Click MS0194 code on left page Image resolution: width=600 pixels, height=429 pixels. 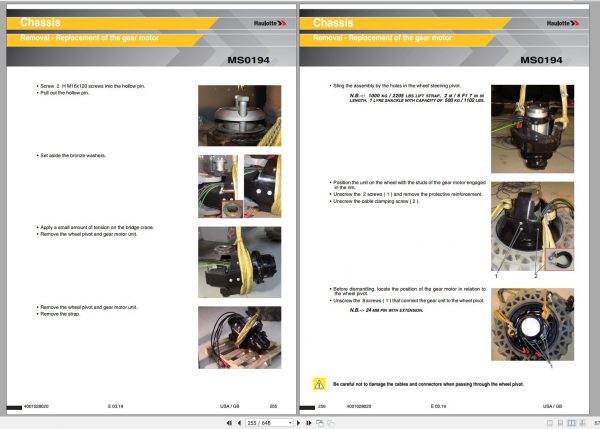(x=248, y=60)
